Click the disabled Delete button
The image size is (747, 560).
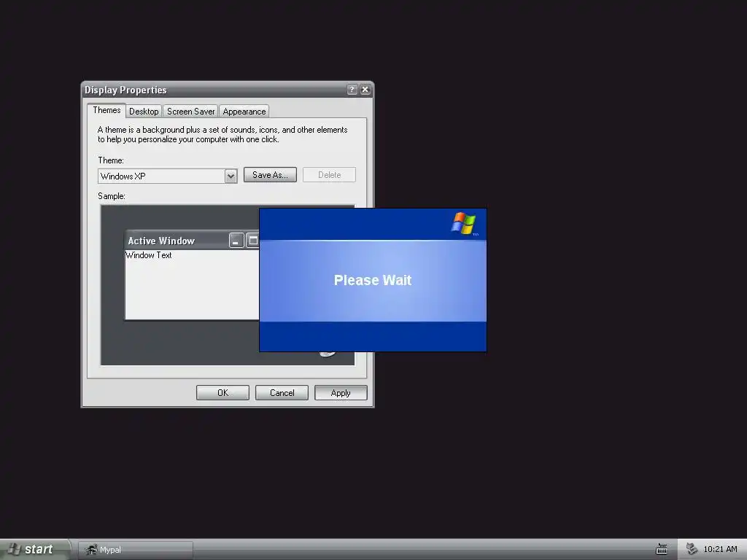coord(329,175)
